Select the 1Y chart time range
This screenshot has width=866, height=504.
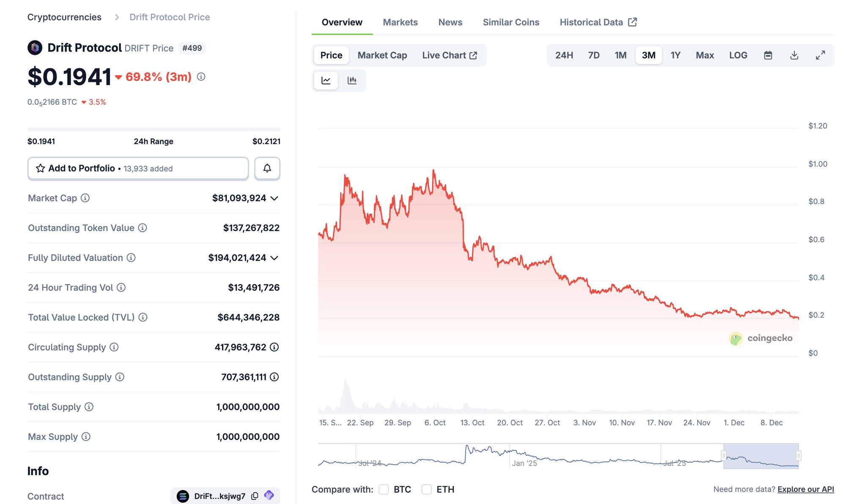point(675,55)
